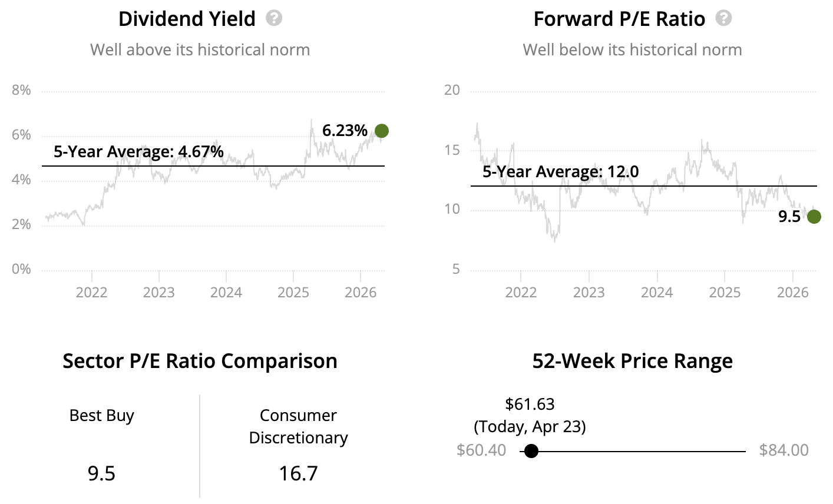Click the Sector P/E Ratio Comparison heading

[x=200, y=361]
